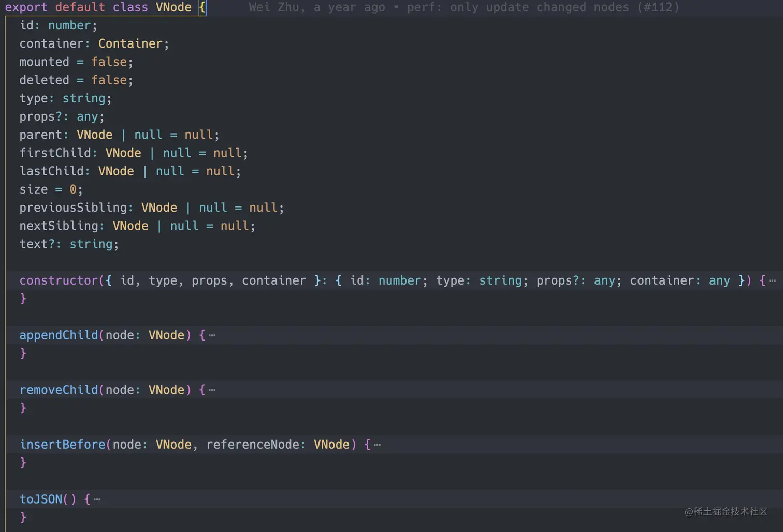Click the 'text?' property name
This screenshot has width=783, height=532.
tap(37, 244)
